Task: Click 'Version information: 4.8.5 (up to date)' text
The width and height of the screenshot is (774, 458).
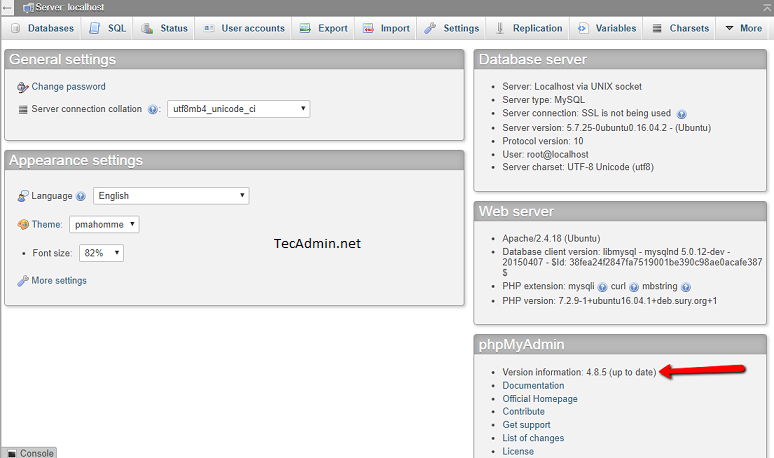Action: (580, 372)
